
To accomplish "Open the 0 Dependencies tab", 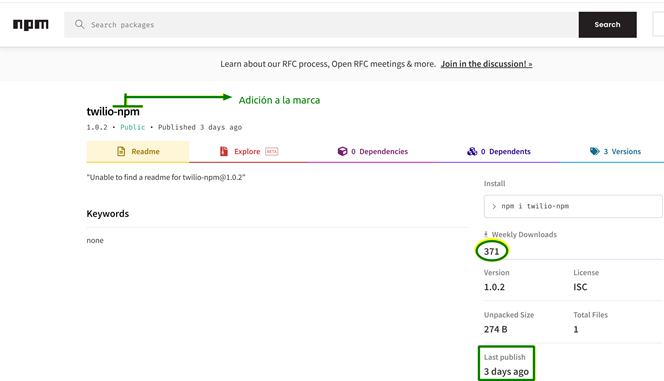I will point(373,152).
